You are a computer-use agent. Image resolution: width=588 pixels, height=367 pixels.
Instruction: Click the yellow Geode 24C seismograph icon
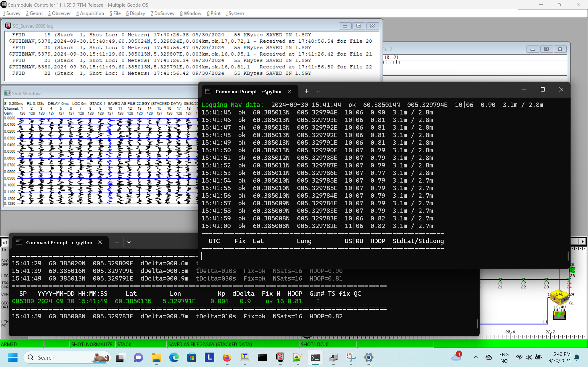pos(559,297)
